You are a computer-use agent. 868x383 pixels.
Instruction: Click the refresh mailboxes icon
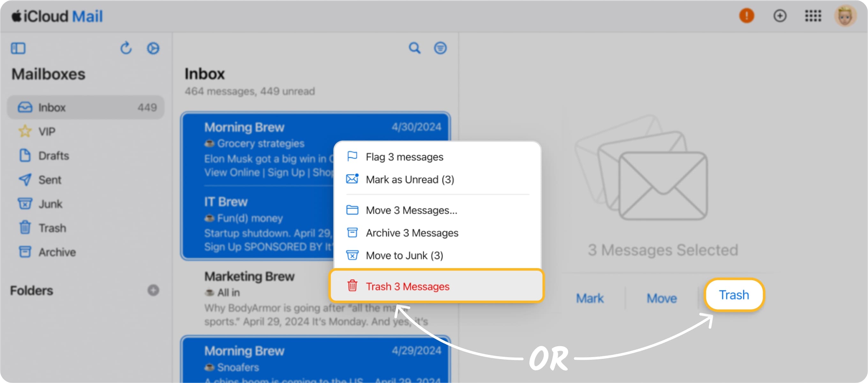[126, 48]
